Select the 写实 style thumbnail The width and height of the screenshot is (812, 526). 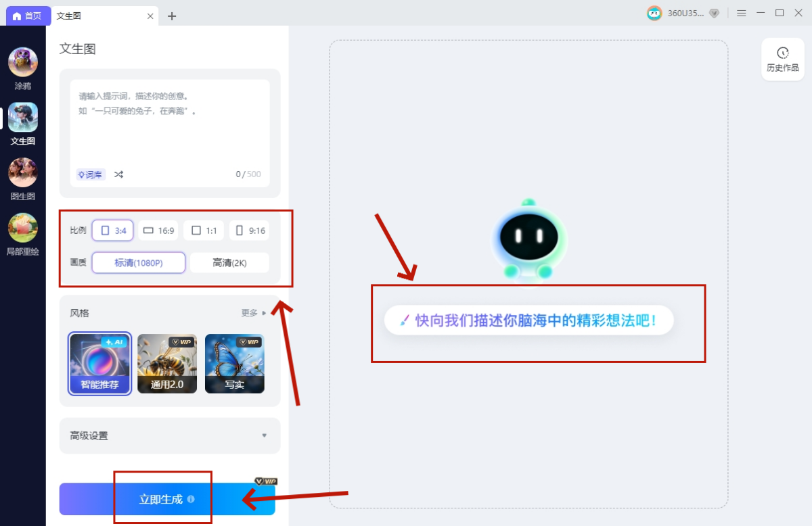point(235,363)
